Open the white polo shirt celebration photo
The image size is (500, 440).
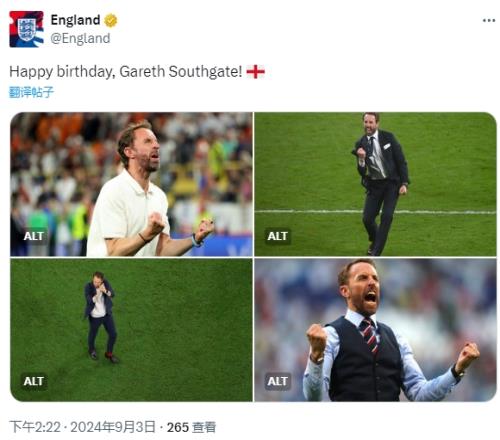tap(131, 184)
